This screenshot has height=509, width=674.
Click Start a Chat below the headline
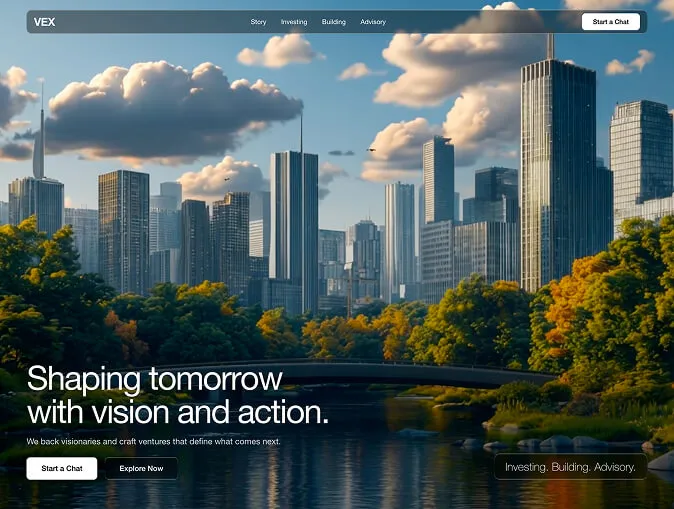point(62,468)
